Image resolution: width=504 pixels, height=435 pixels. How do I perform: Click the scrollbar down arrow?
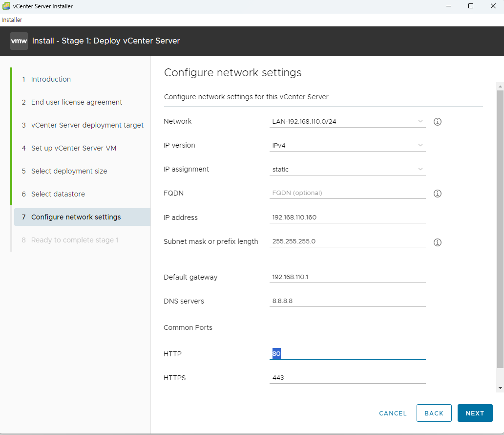click(500, 388)
